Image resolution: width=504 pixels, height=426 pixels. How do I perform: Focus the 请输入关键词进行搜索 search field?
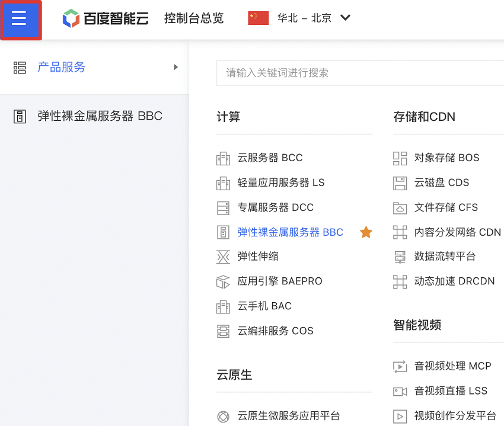(x=360, y=73)
